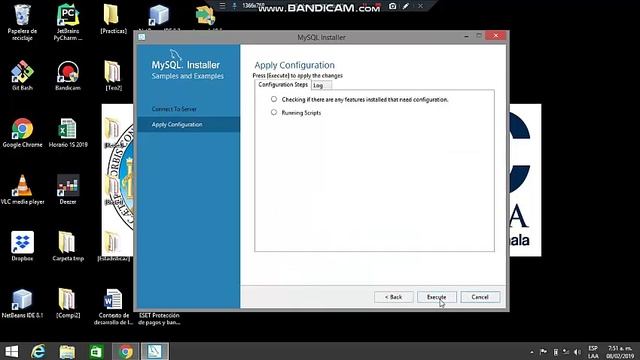Launch Google Chrome from desktop
Viewport: 640px width, 360px height.
point(22,133)
